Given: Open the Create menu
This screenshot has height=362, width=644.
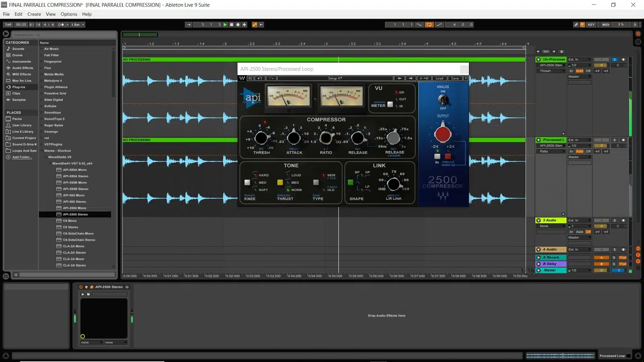Looking at the screenshot, I should pos(34,14).
